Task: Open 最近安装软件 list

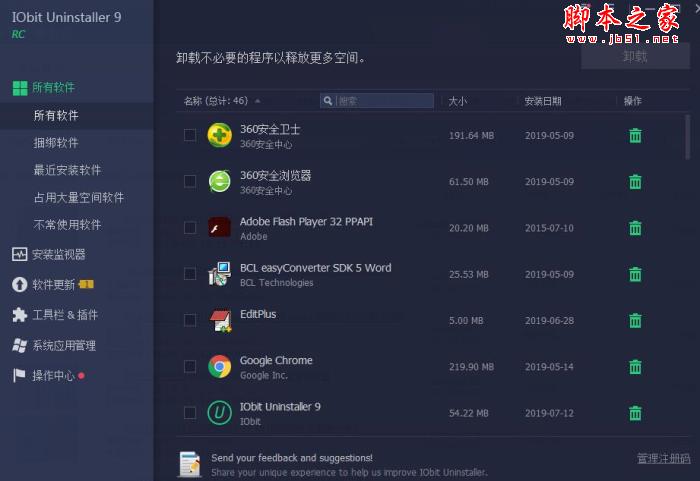Action: 67,170
